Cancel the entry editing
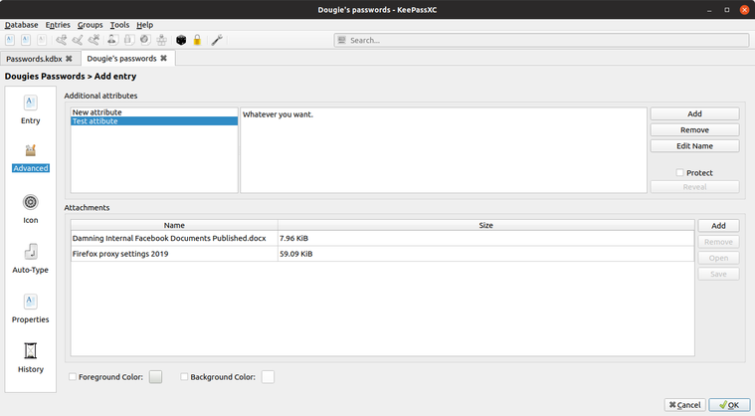The height and width of the screenshot is (416, 755). pos(685,405)
